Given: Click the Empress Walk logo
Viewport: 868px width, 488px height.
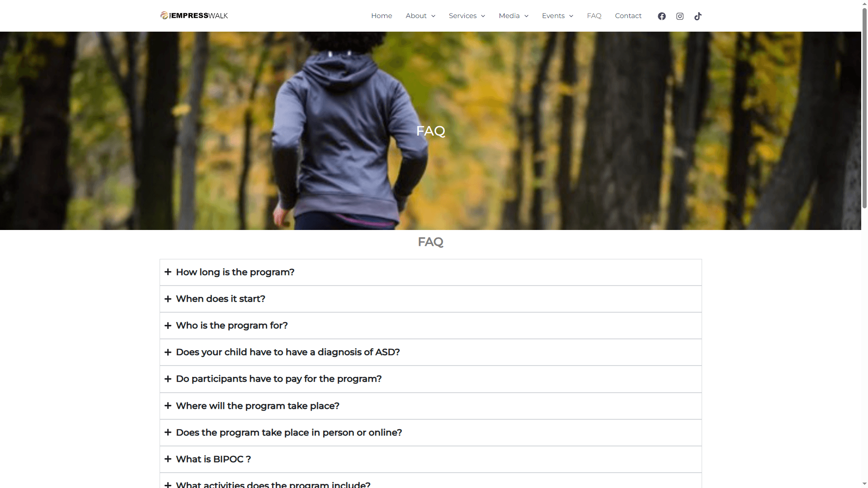Looking at the screenshot, I should [x=194, y=16].
